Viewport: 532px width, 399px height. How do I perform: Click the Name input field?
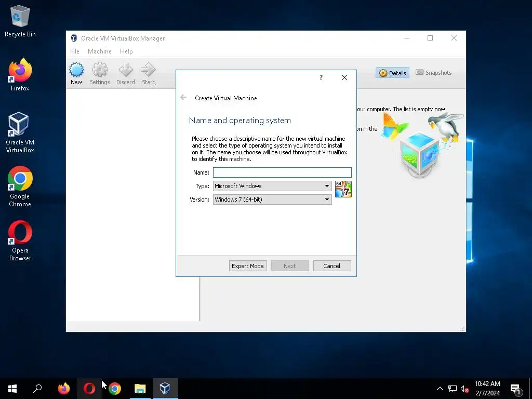(282, 172)
